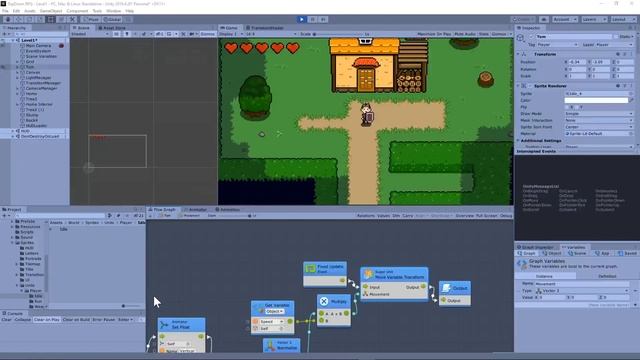Open the Object dropdown on Get Variable node
640x360 pixels.
coord(274,311)
